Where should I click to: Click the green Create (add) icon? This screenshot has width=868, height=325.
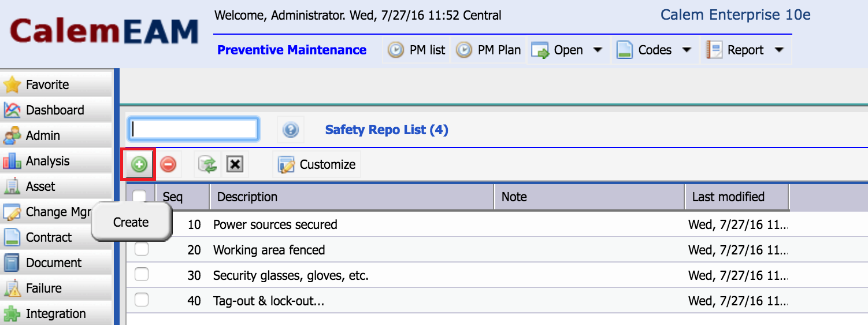click(139, 165)
